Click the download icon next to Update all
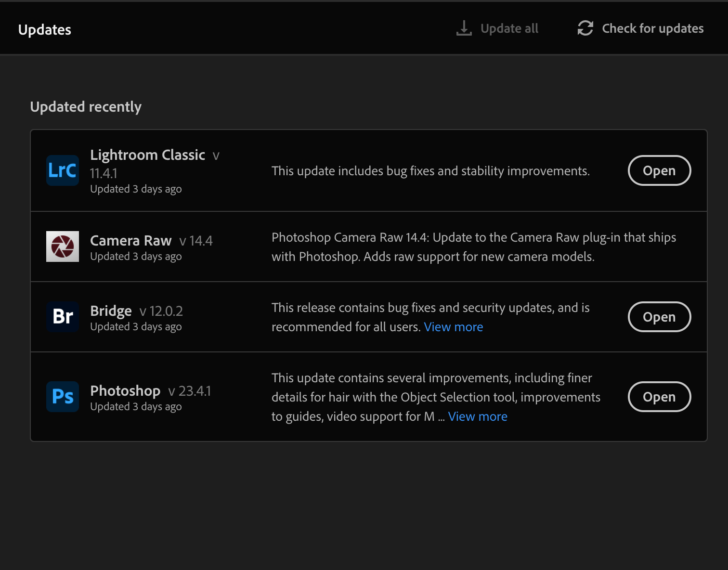 point(463,28)
